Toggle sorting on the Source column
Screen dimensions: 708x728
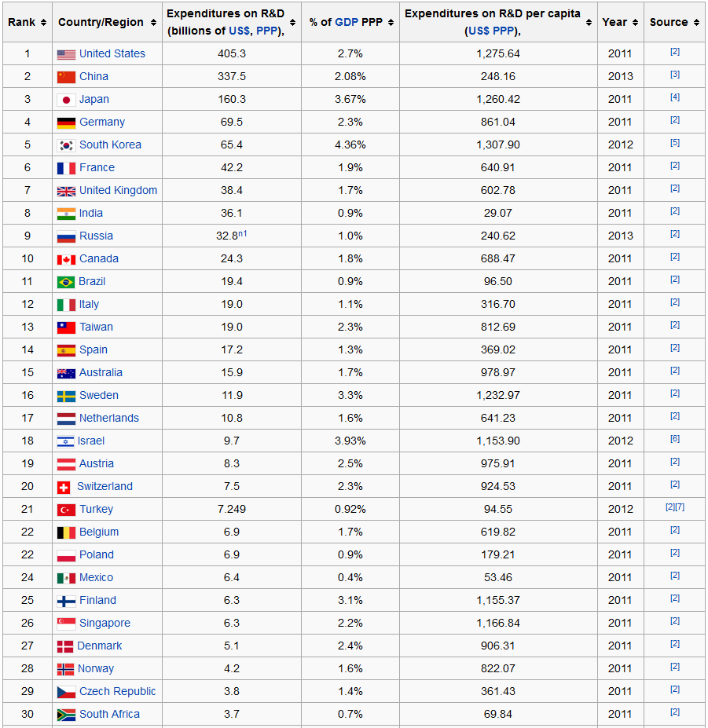click(x=696, y=23)
